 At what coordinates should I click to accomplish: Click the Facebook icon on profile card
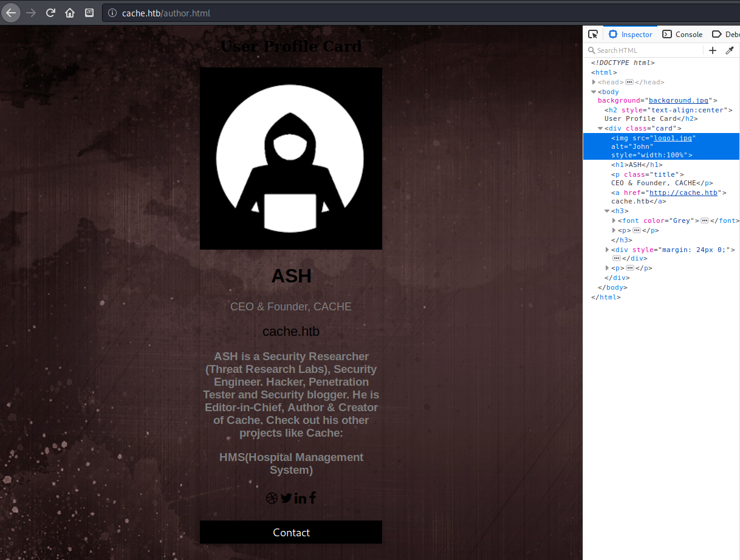(312, 498)
